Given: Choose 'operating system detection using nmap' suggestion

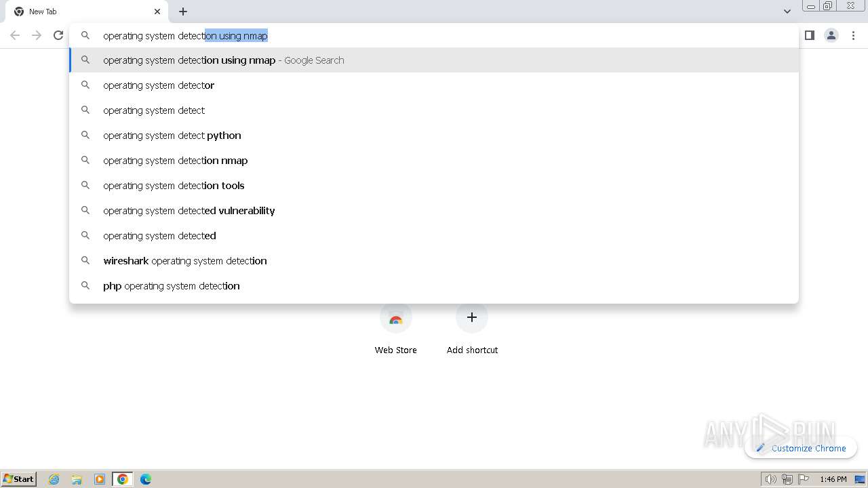Looking at the screenshot, I should [434, 60].
